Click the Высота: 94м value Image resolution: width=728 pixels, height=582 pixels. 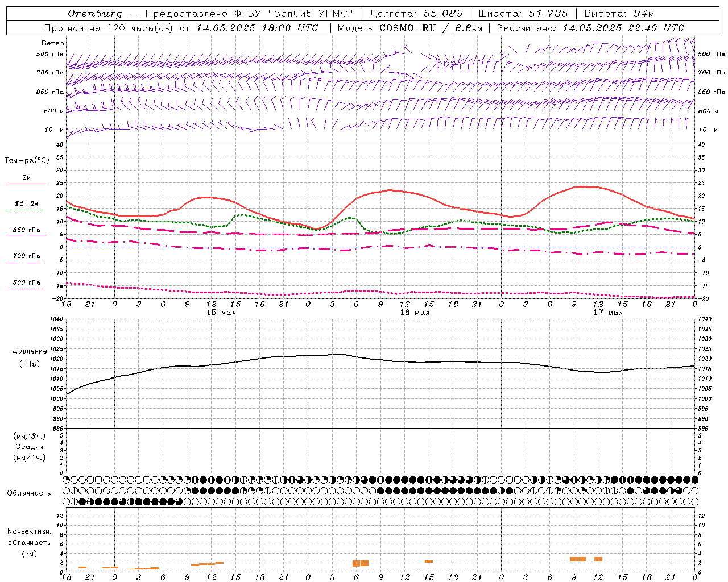(620, 14)
